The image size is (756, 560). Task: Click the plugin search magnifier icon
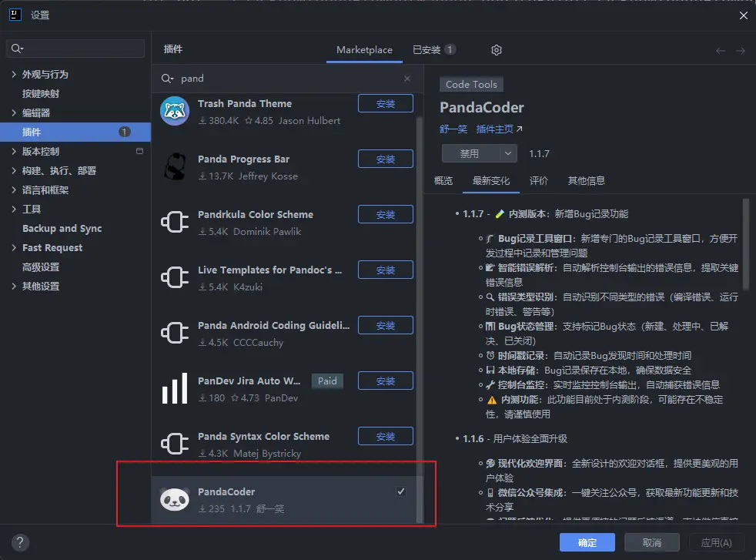(167, 78)
